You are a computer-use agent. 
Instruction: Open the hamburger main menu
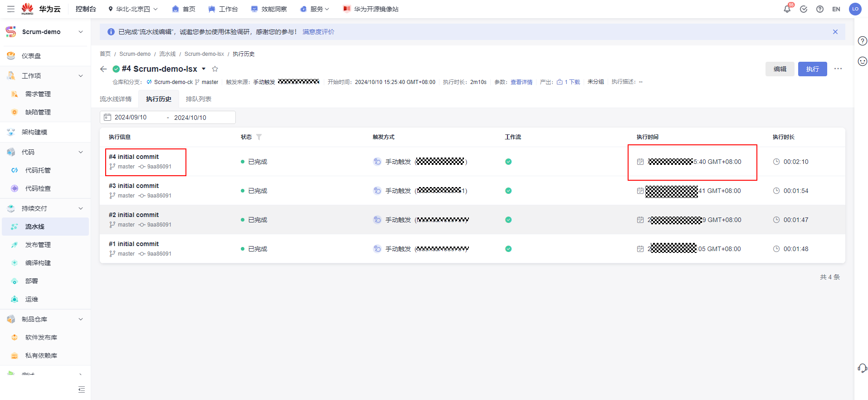[x=11, y=9]
